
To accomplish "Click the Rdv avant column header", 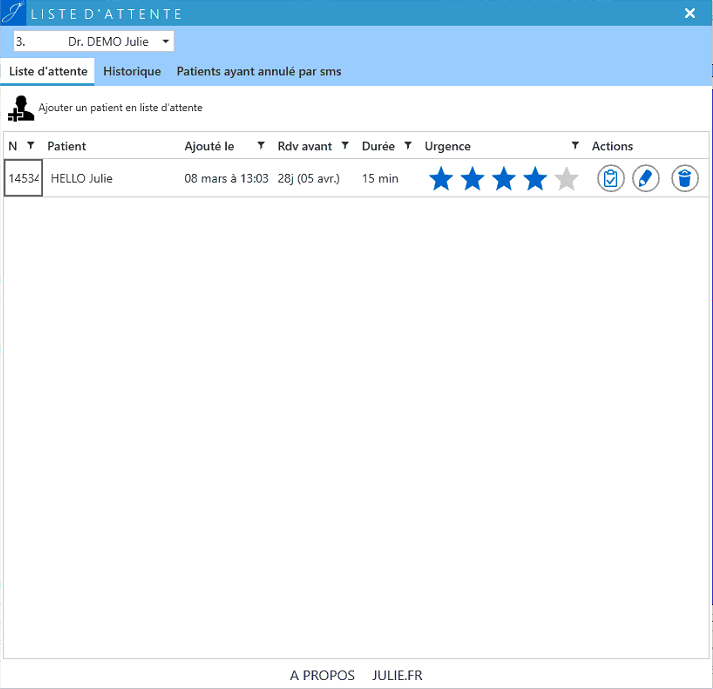I will (x=305, y=146).
